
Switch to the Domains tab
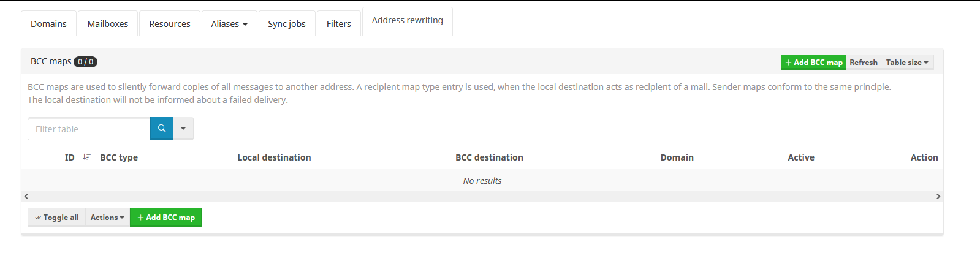[48, 24]
